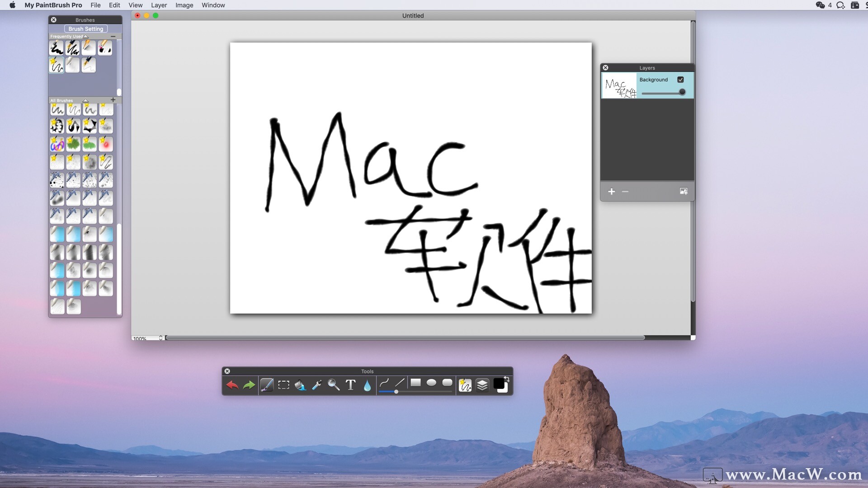This screenshot has height=488, width=868.
Task: Select the dark green grass brush
Action: tap(73, 144)
